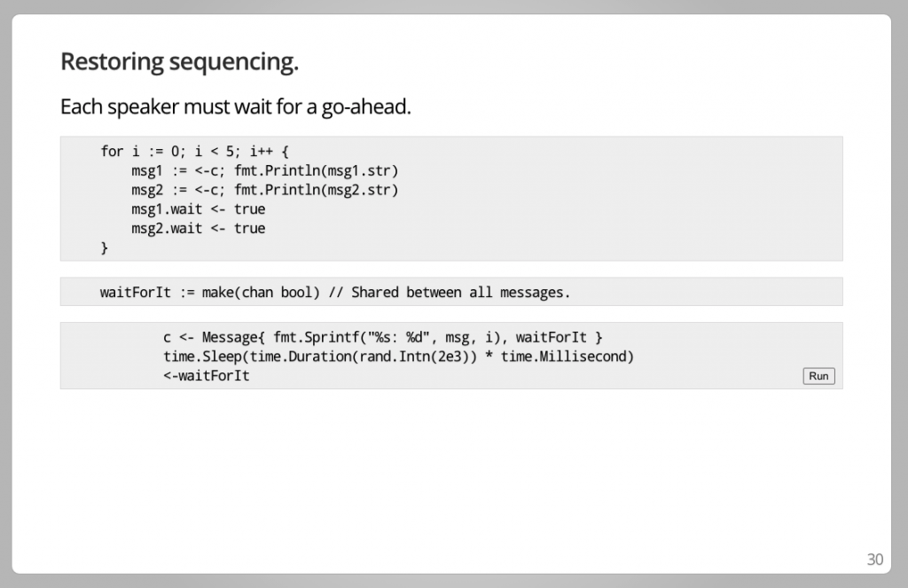
Task: Place cursor on the msg1 Println line
Action: point(264,170)
